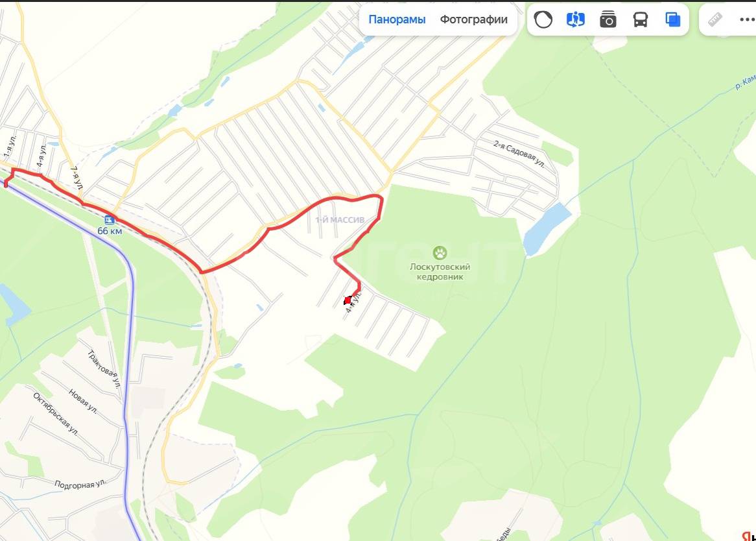Show public transport bus layer
The height and width of the screenshot is (541, 756).
point(641,19)
